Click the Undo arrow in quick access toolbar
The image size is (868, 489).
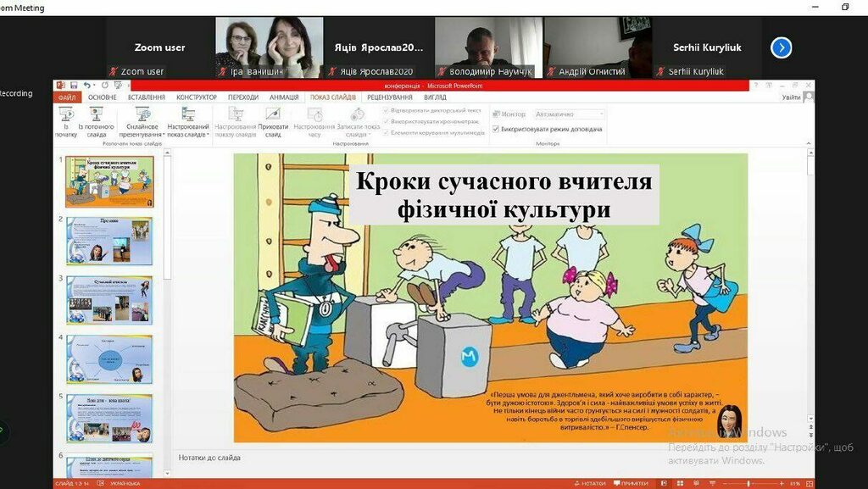[88, 85]
